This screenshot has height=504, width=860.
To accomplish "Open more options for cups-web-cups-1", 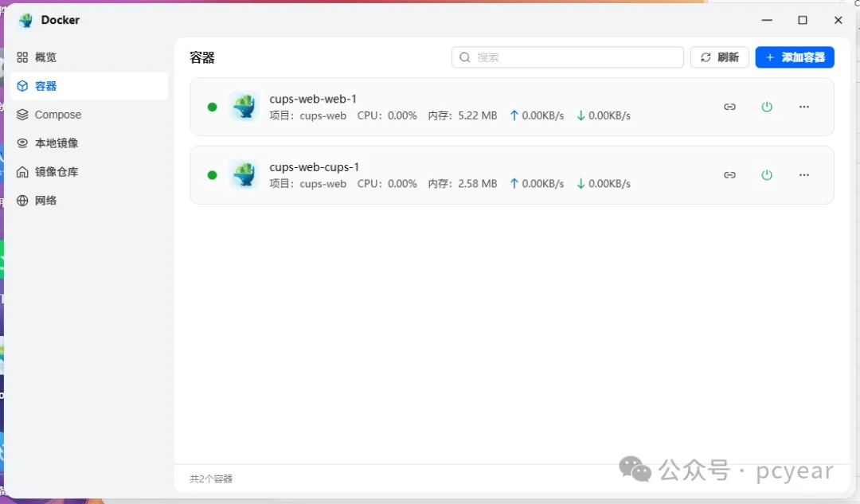I will tap(804, 175).
